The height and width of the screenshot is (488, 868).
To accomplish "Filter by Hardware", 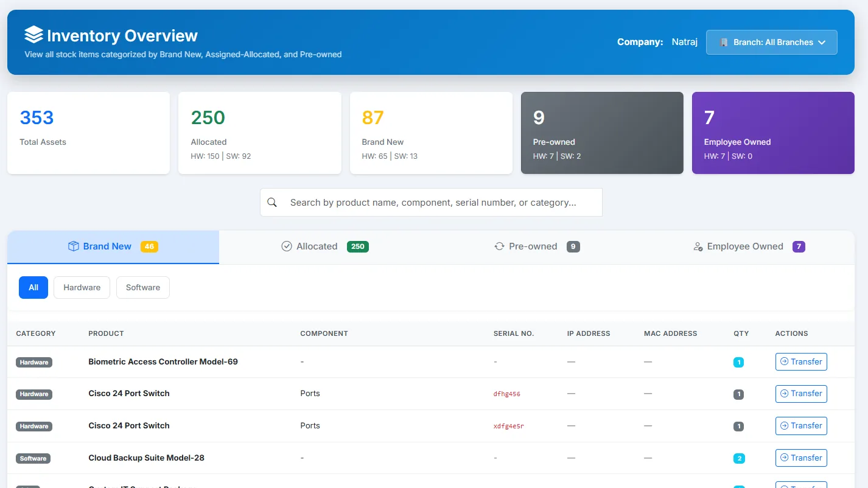I will (82, 287).
